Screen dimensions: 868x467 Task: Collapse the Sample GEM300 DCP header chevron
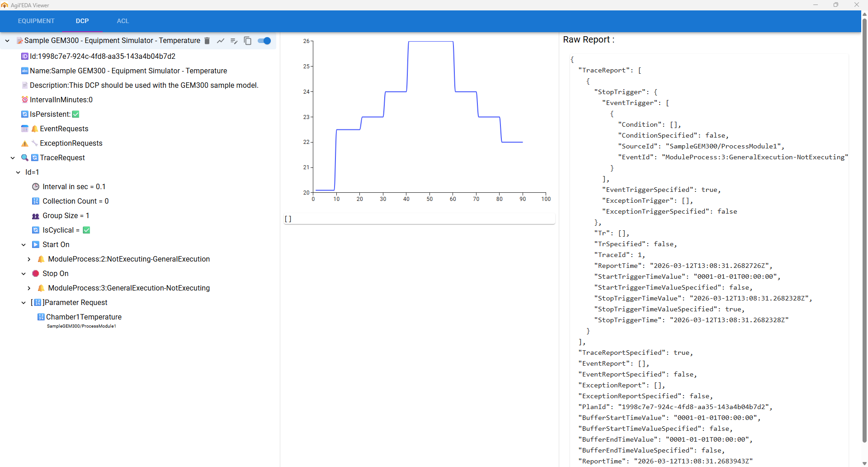tap(7, 40)
